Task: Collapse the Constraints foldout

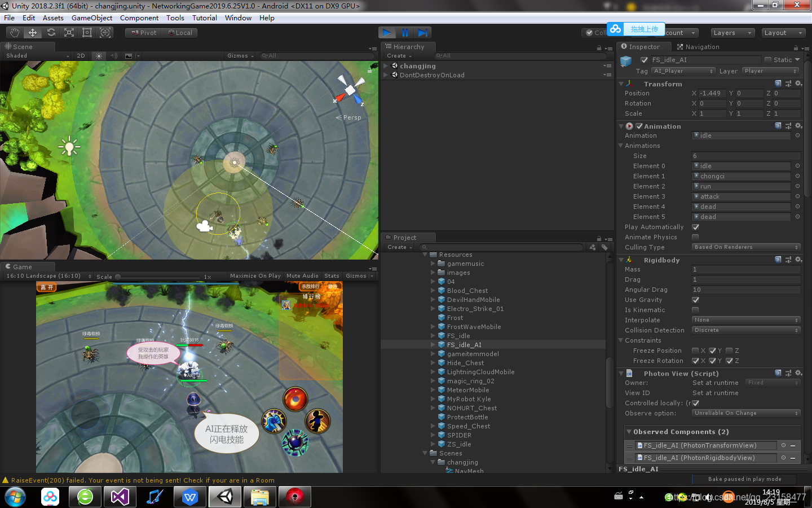Action: (621, 340)
